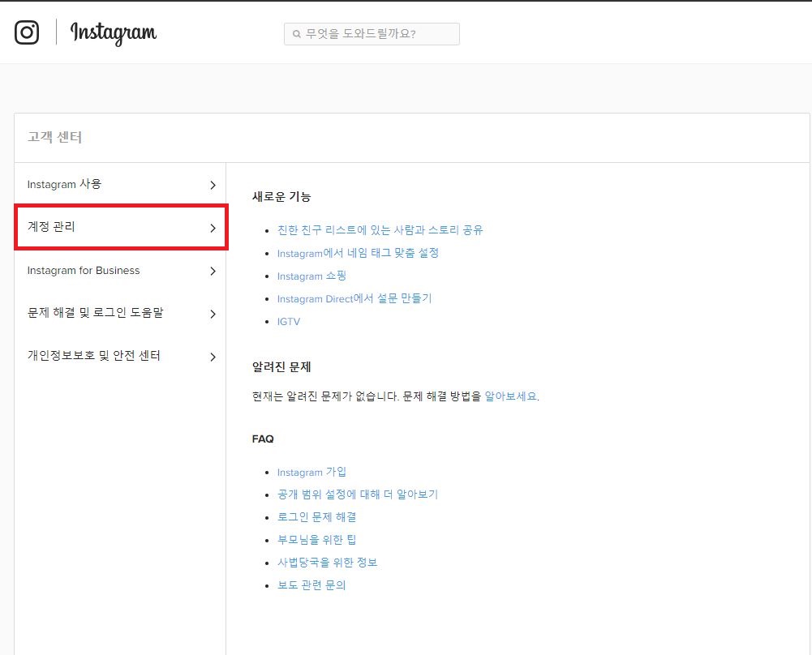The height and width of the screenshot is (655, 812).
Task: Click the 새로운 기능 heading
Action: (x=281, y=197)
